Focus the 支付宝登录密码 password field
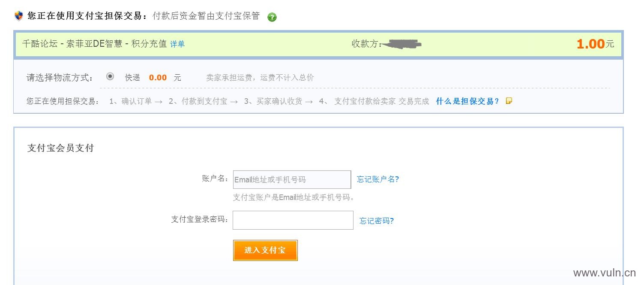 tap(293, 220)
